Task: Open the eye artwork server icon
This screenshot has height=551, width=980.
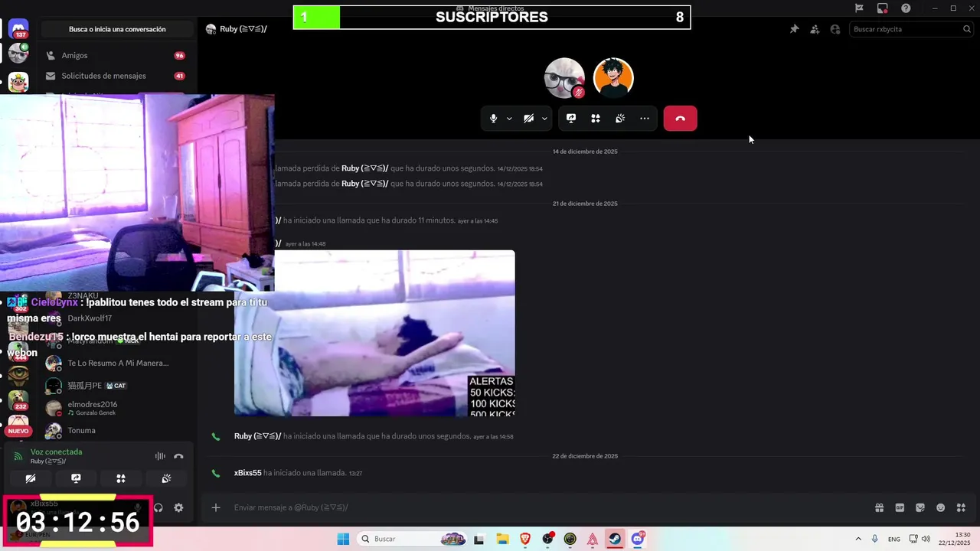Action: point(18,374)
